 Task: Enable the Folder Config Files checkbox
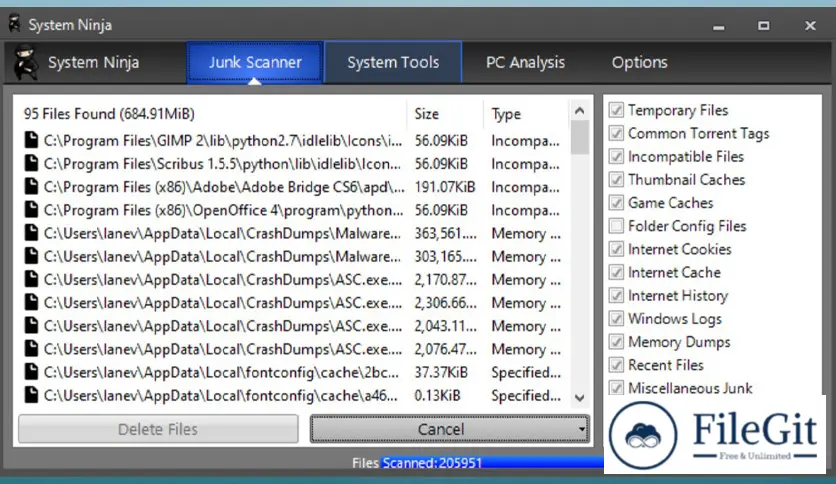pyautogui.click(x=616, y=225)
